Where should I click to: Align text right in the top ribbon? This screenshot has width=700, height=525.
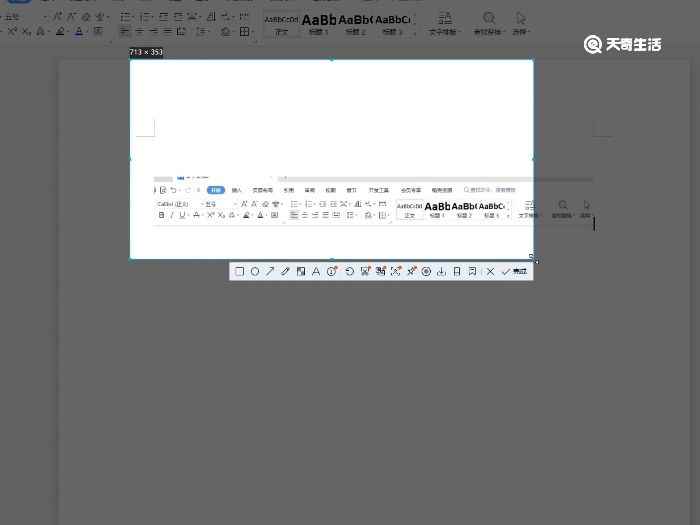[154, 31]
